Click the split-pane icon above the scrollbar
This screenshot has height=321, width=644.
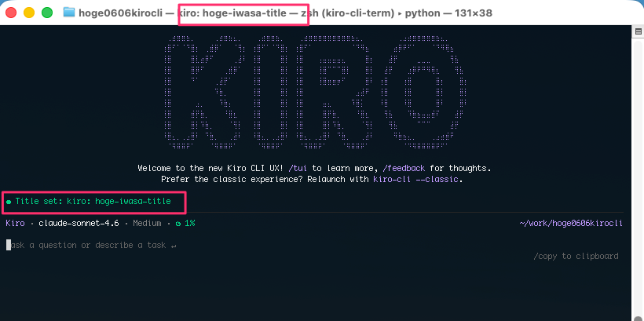pos(639,31)
